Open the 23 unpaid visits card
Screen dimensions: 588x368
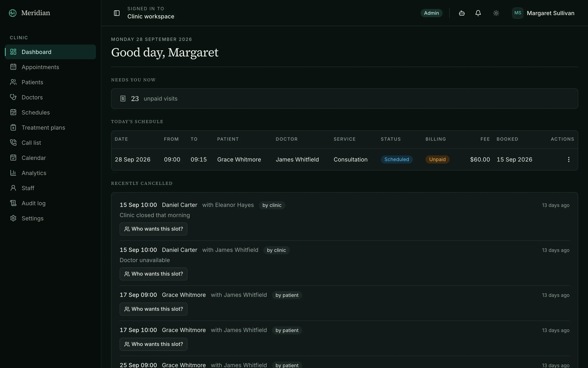pyautogui.click(x=344, y=99)
